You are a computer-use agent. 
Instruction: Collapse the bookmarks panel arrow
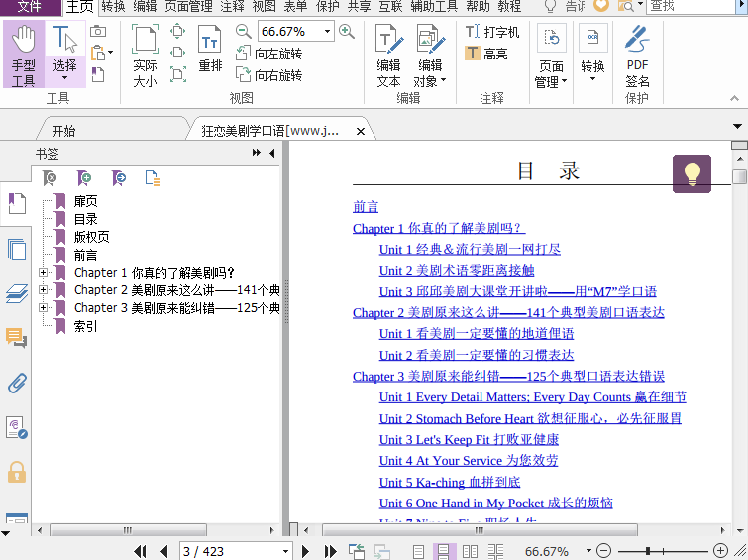click(271, 153)
